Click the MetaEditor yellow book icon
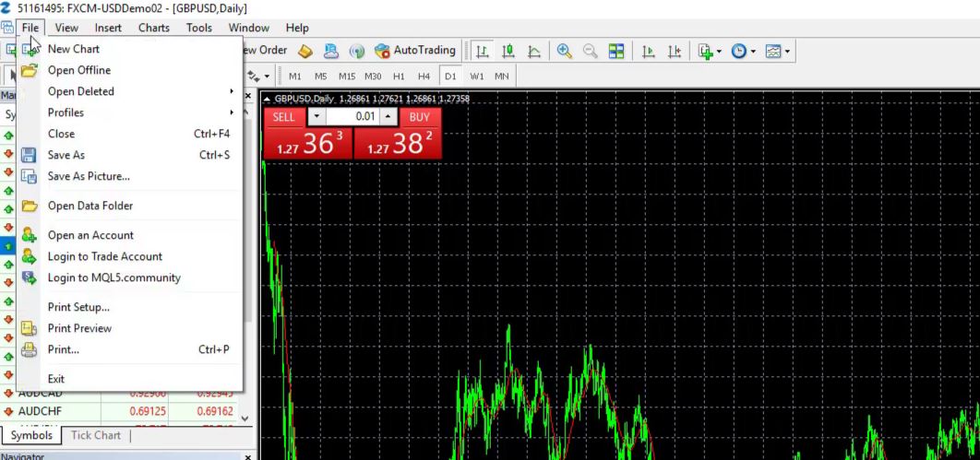Screen dimensions: 980x460 (x=305, y=51)
